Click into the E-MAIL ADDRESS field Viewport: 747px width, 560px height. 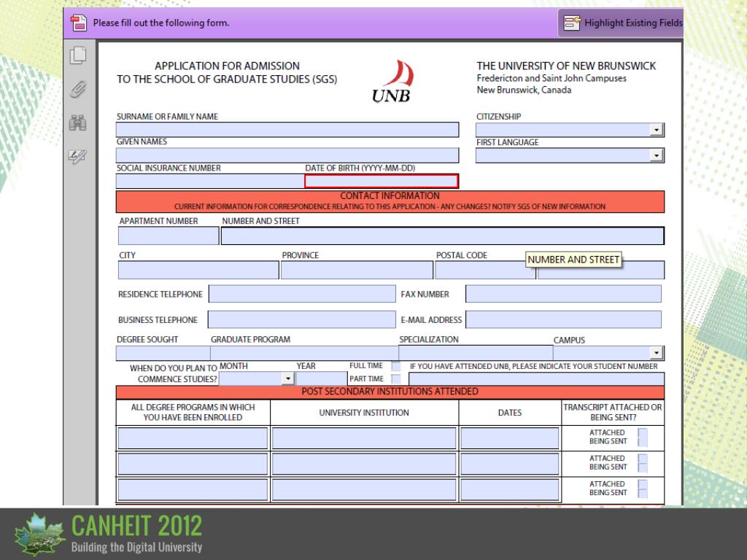click(563, 319)
